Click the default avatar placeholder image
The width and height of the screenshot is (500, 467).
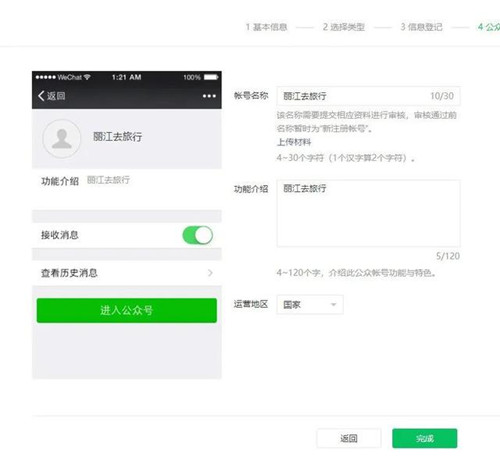pos(62,138)
